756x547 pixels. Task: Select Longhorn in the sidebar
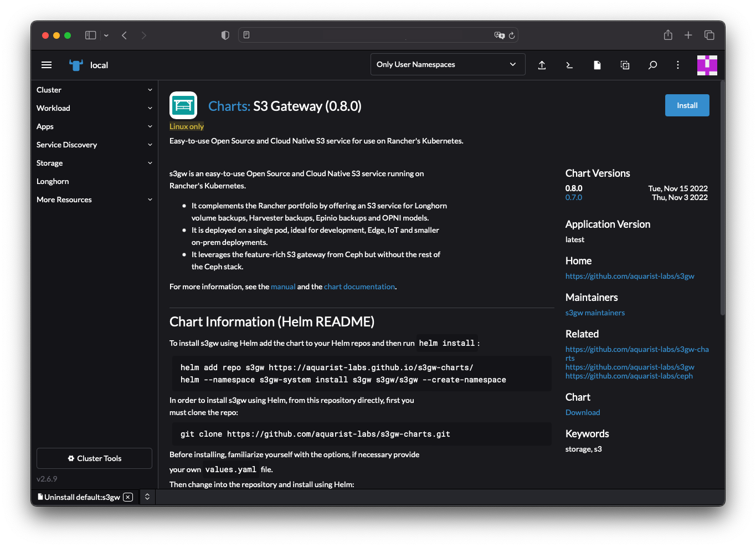53,181
